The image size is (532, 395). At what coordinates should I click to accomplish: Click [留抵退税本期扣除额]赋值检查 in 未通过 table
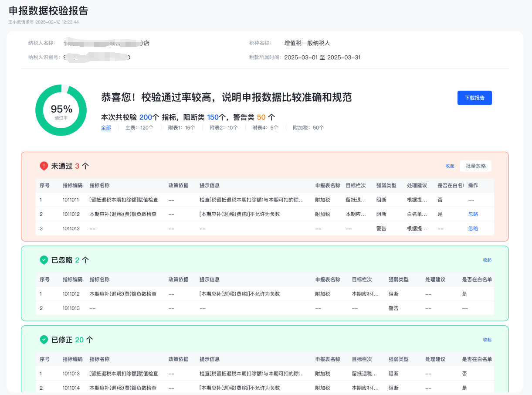coord(124,200)
